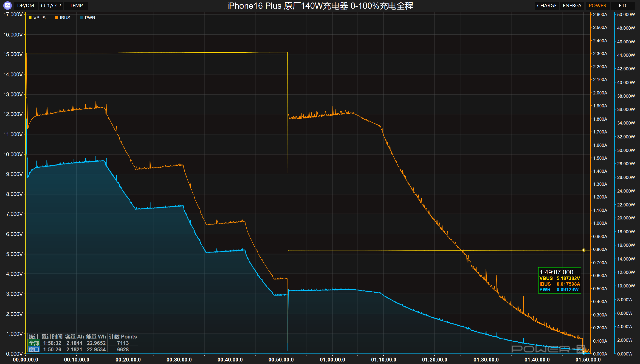The height and width of the screenshot is (364, 640).
Task: Click the 容量 Ah column header
Action: (74, 337)
